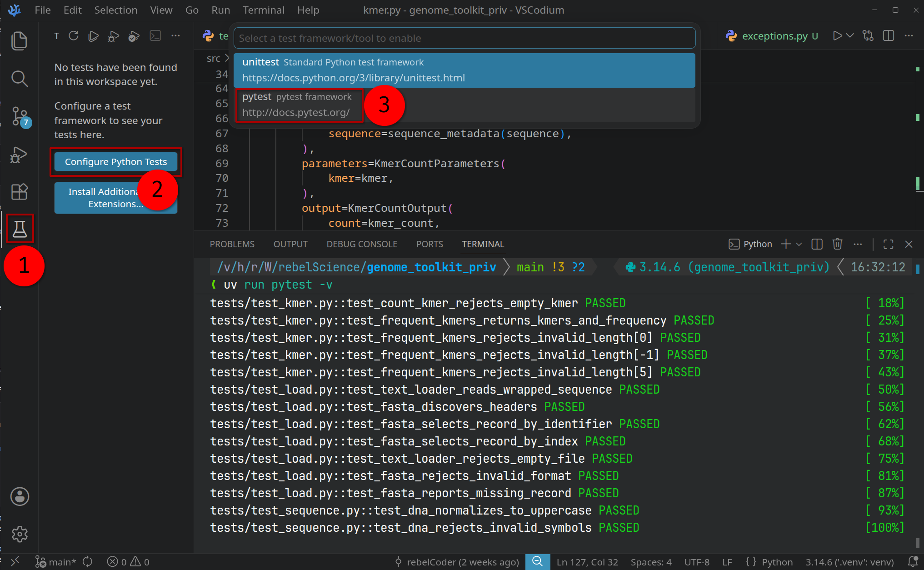Click rebelCoder git blame status entry
Viewport: 924px width, 570px height.
457,562
